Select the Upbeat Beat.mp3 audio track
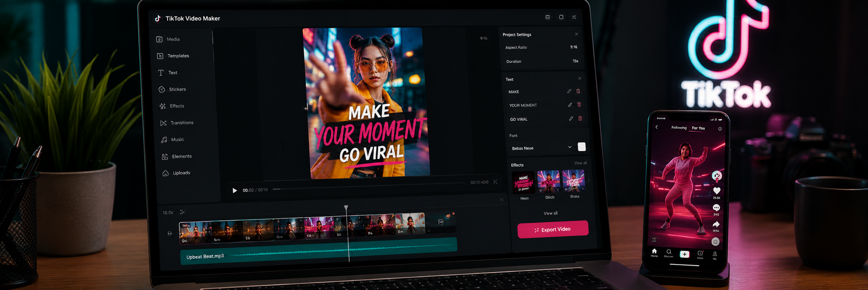The width and height of the screenshot is (868, 290). pos(318,251)
